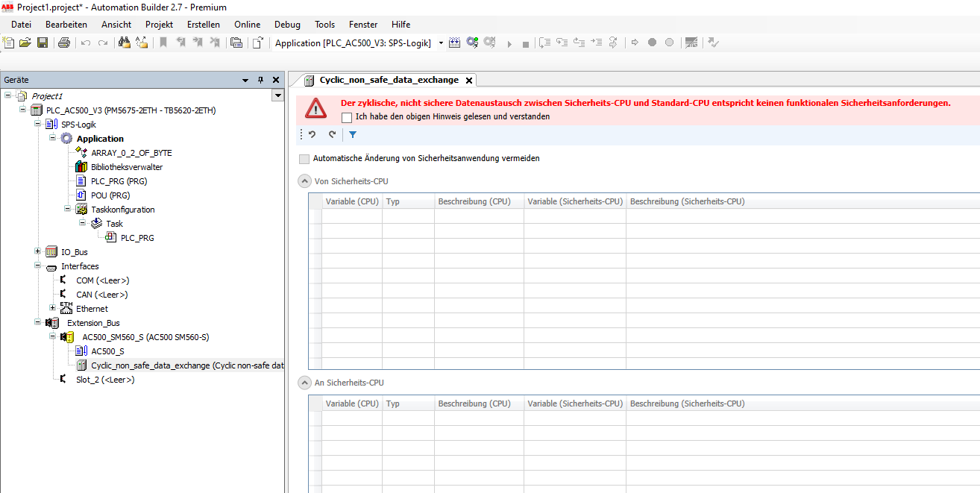Collapse the 'Von Sicherheits-CPU' section
This screenshot has width=980, height=493.
(x=304, y=181)
